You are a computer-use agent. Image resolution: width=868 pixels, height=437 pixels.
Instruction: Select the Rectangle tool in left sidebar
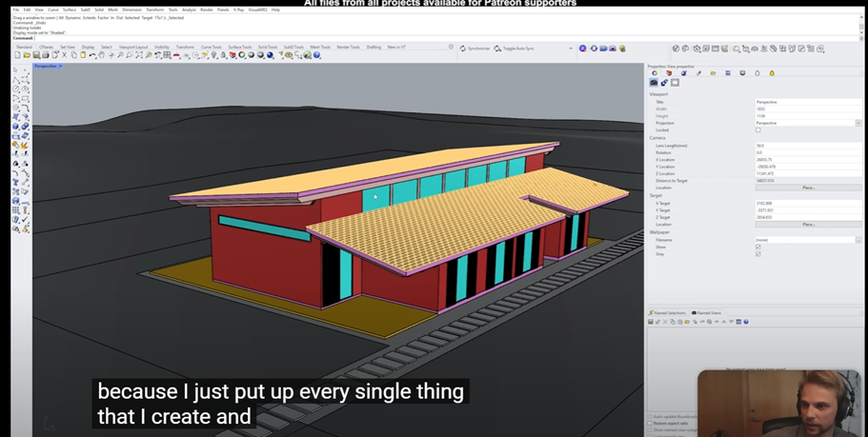tap(25, 98)
